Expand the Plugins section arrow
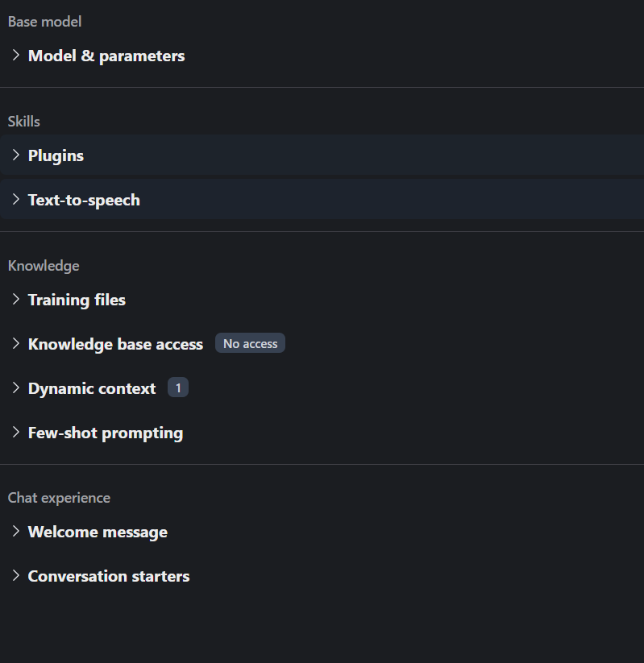Image resolution: width=644 pixels, height=663 pixels. (15, 155)
